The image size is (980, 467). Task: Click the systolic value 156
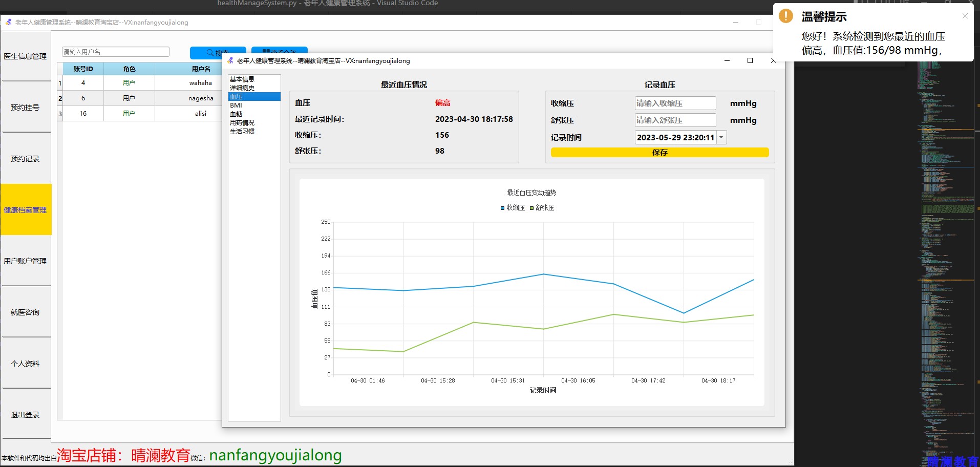(442, 135)
